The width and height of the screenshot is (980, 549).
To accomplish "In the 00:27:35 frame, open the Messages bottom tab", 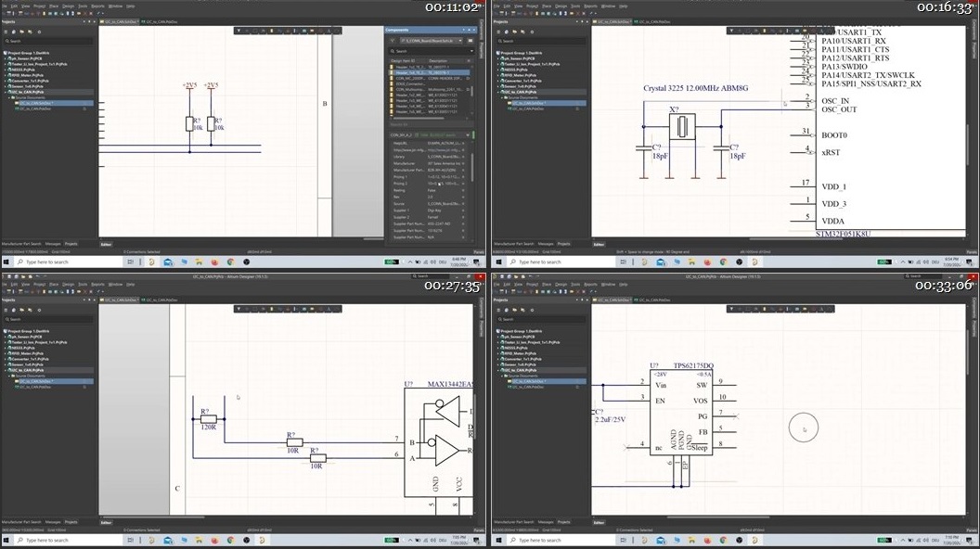I will click(53, 522).
